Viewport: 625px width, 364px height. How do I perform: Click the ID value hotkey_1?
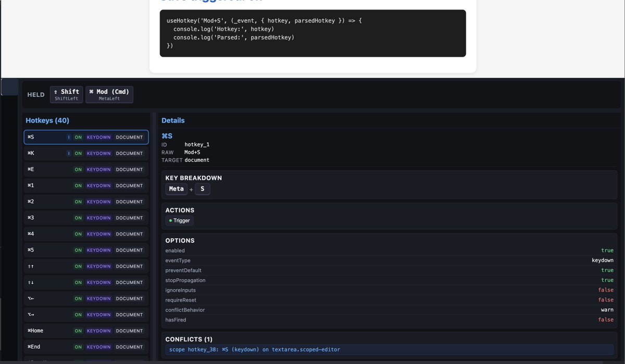197,144
